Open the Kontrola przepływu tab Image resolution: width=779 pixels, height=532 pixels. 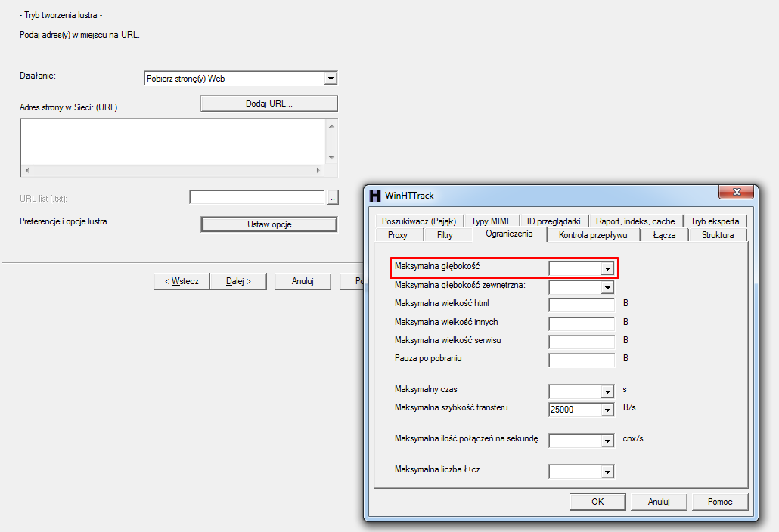click(593, 235)
